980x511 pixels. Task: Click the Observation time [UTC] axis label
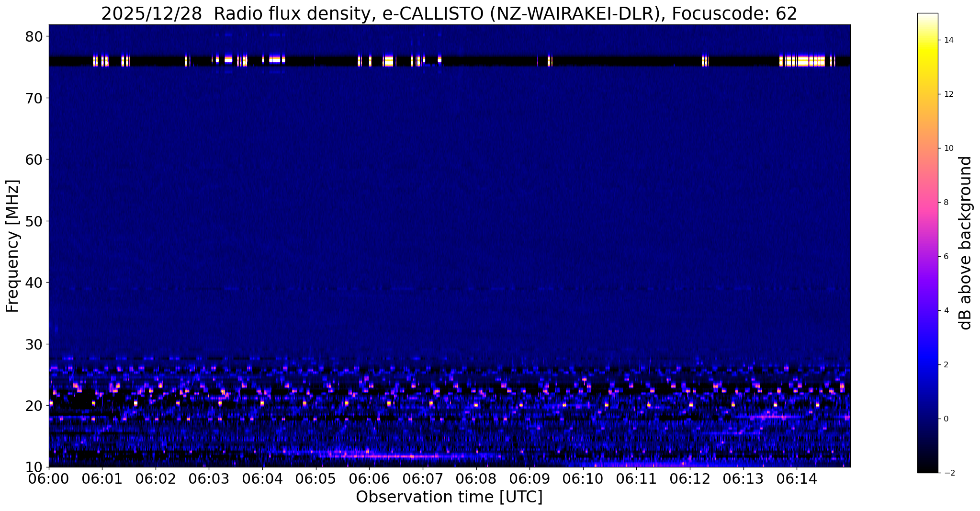pos(449,497)
